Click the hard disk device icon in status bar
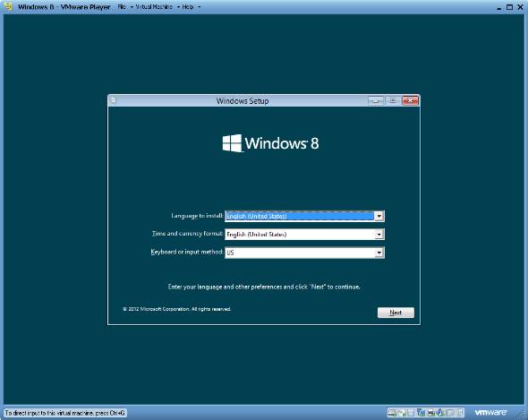 point(392,413)
